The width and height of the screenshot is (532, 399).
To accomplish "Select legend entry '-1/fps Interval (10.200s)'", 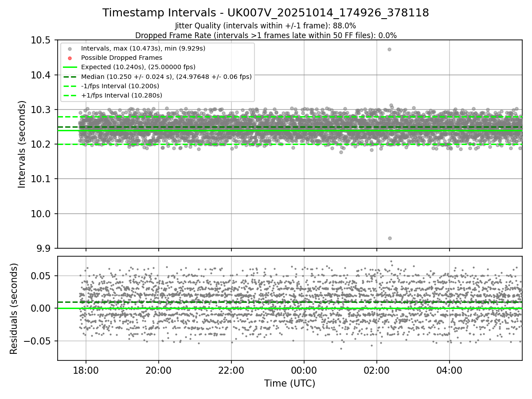I will point(120,86).
